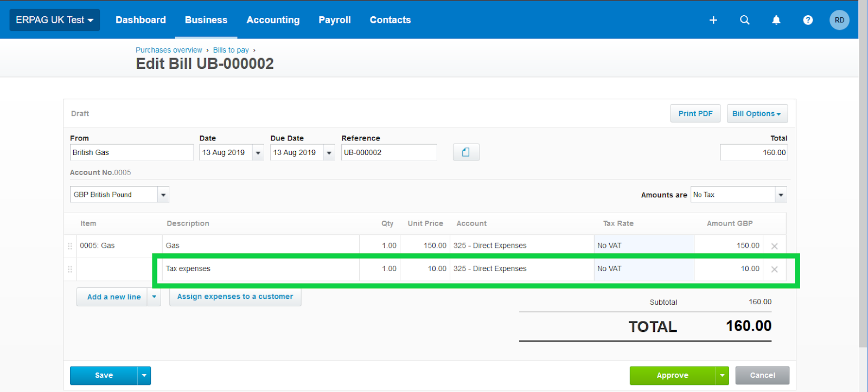
Task: Open the RD user avatar menu
Action: click(839, 20)
